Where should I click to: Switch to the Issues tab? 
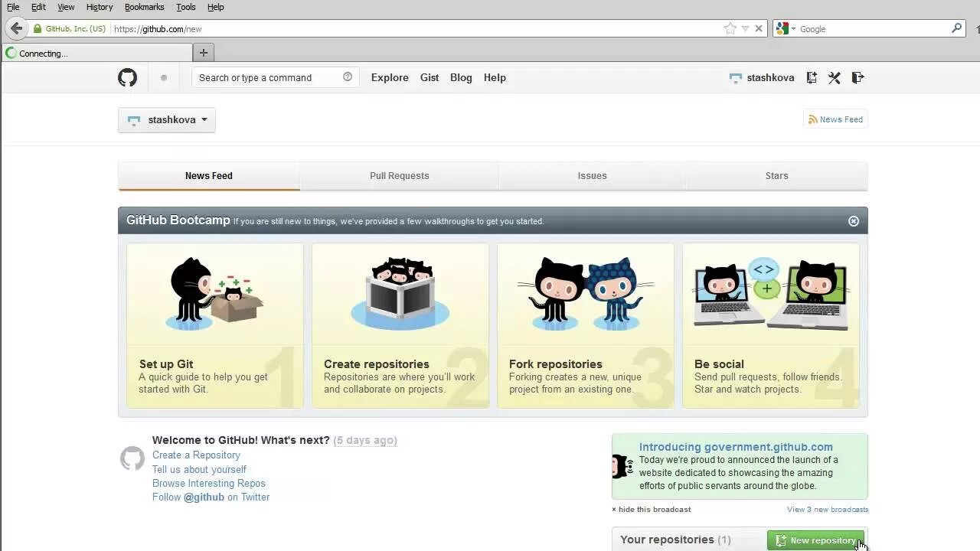pyautogui.click(x=592, y=175)
